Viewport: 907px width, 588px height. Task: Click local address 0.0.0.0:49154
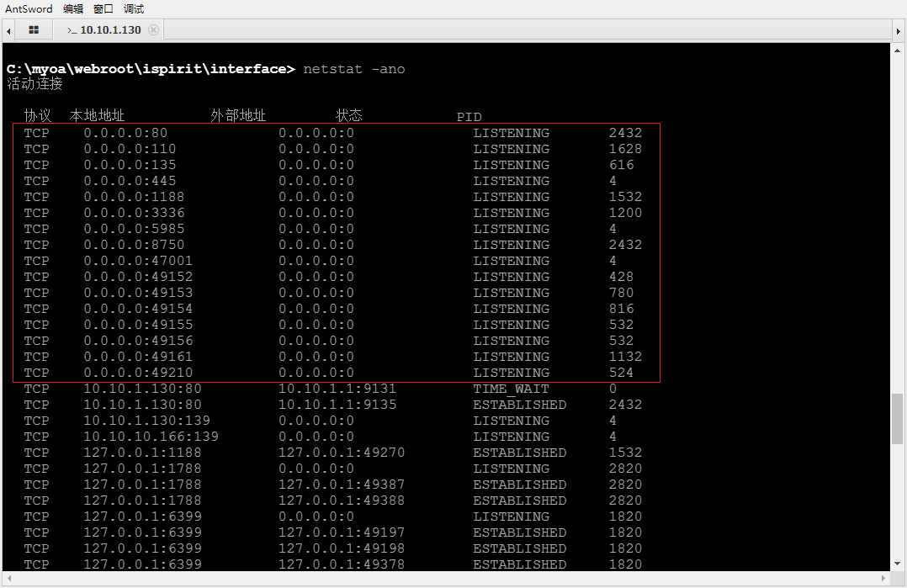tap(138, 309)
